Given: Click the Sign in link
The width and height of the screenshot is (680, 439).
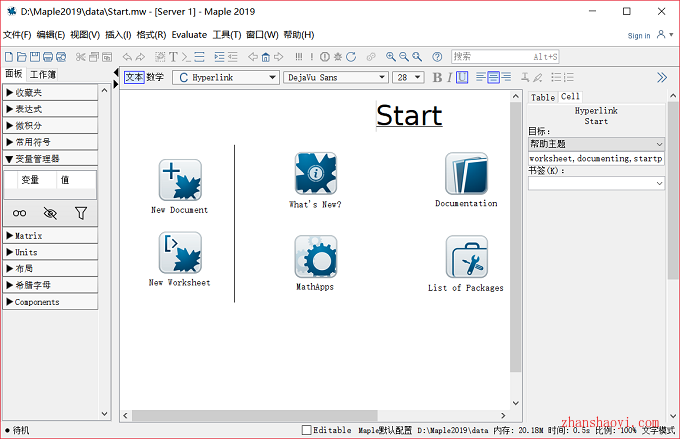Looking at the screenshot, I should click(x=639, y=36).
